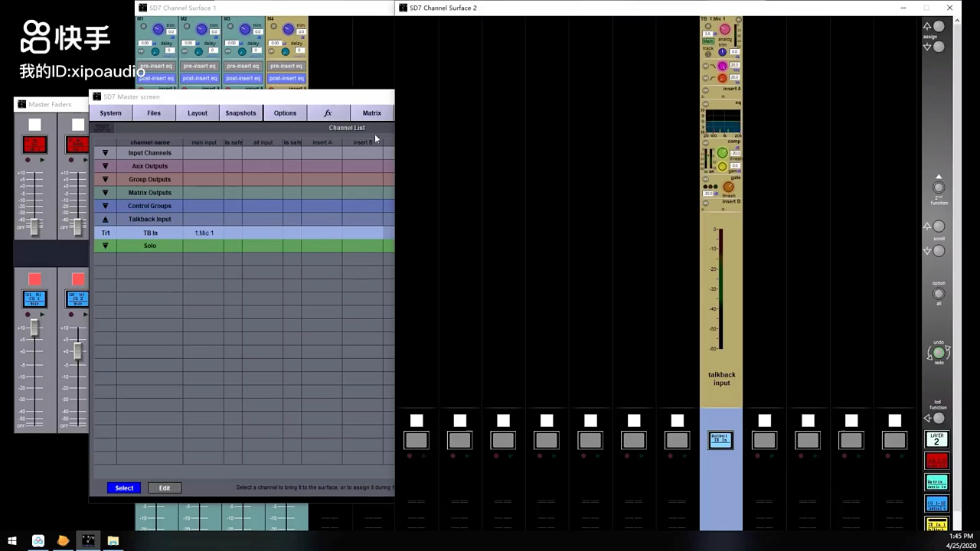Viewport: 980px width, 551px height.
Task: Select the red layer bank button
Action: point(937,461)
